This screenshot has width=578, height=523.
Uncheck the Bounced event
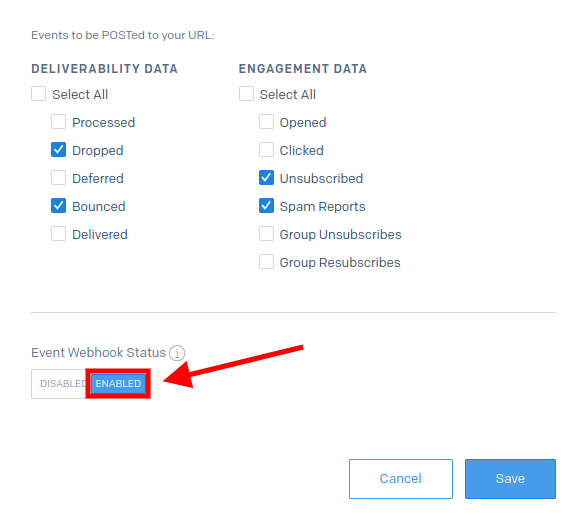point(59,206)
